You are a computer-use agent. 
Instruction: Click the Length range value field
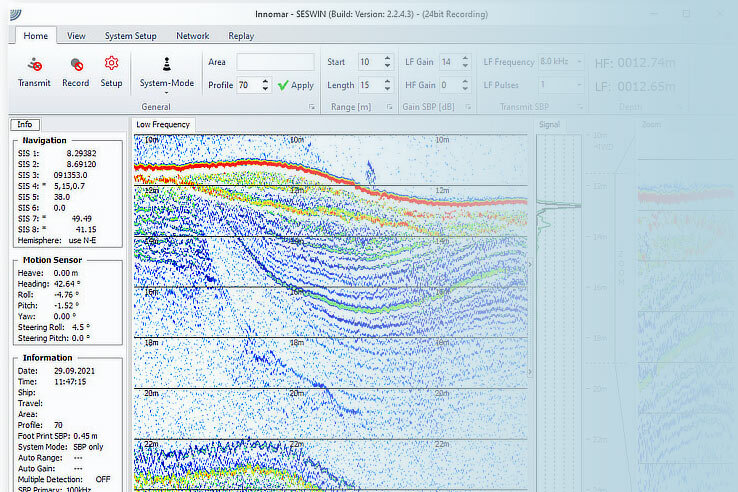click(x=370, y=85)
